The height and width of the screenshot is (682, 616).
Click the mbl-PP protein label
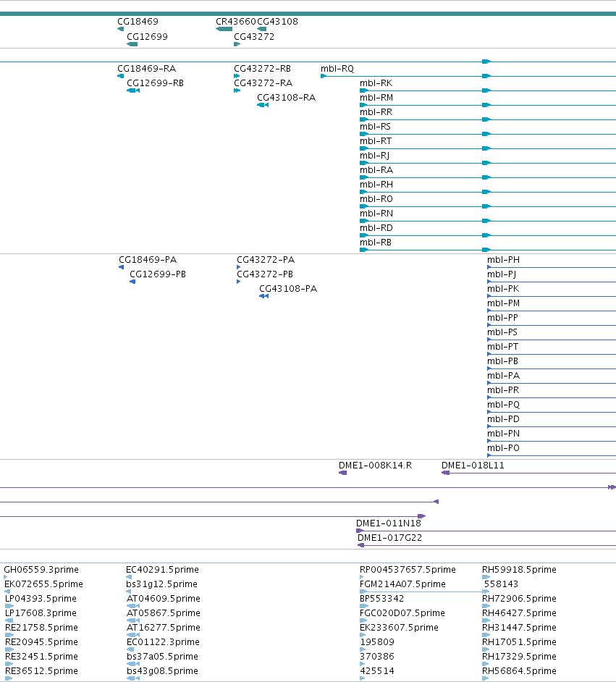coord(502,318)
